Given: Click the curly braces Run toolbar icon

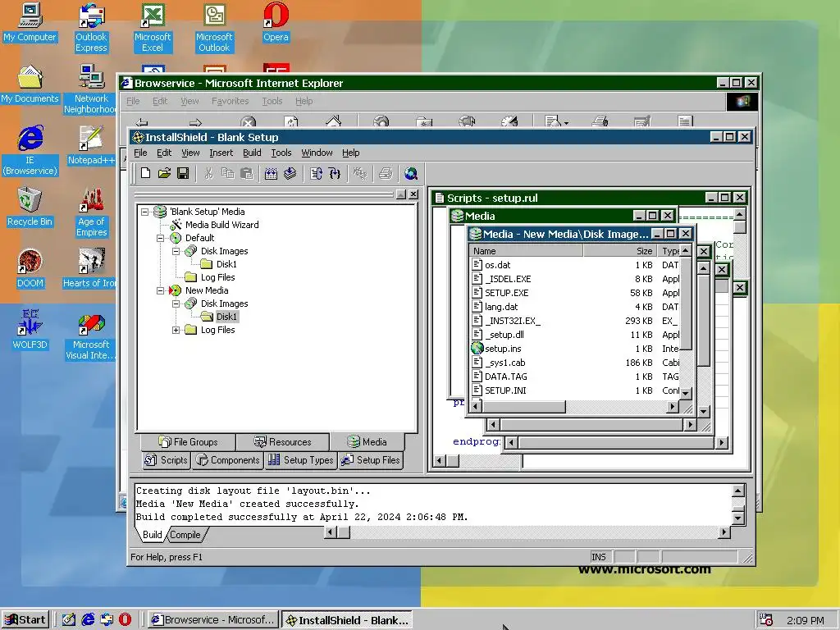Looking at the screenshot, I should (335, 173).
